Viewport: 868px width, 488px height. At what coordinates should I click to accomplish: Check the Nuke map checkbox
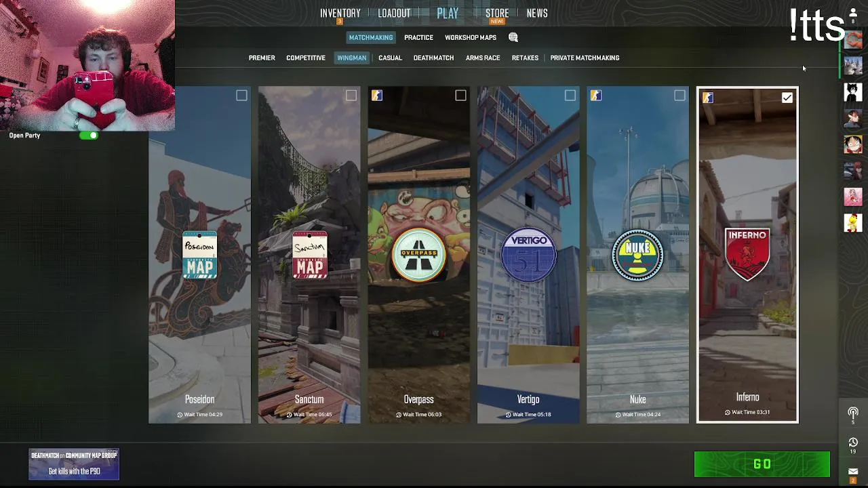click(x=679, y=96)
